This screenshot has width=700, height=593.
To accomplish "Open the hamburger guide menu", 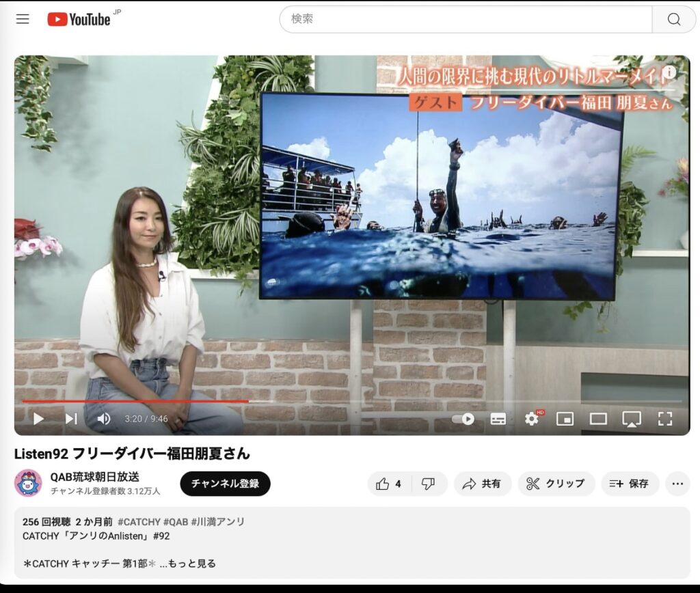I will pyautogui.click(x=23, y=19).
